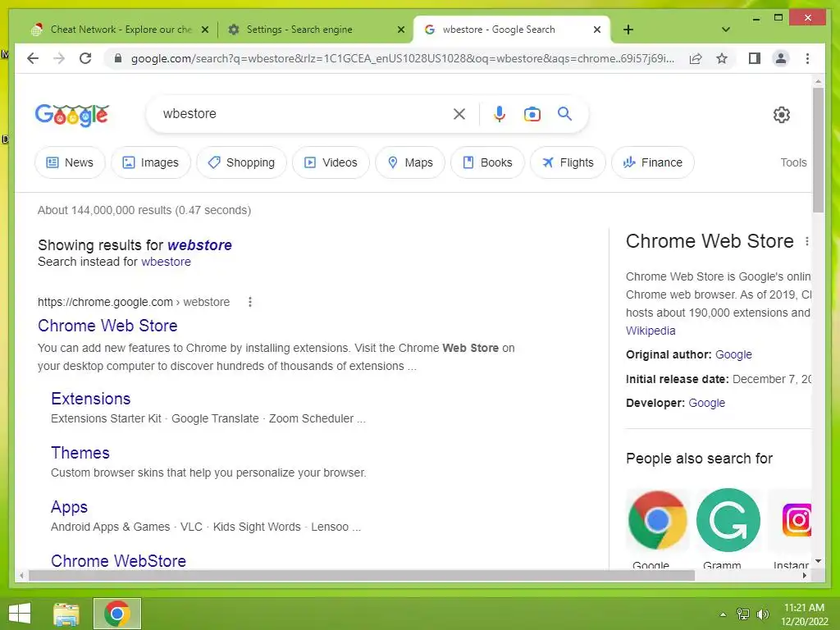Open the Themes sitelink
The width and height of the screenshot is (840, 630).
[x=80, y=453]
